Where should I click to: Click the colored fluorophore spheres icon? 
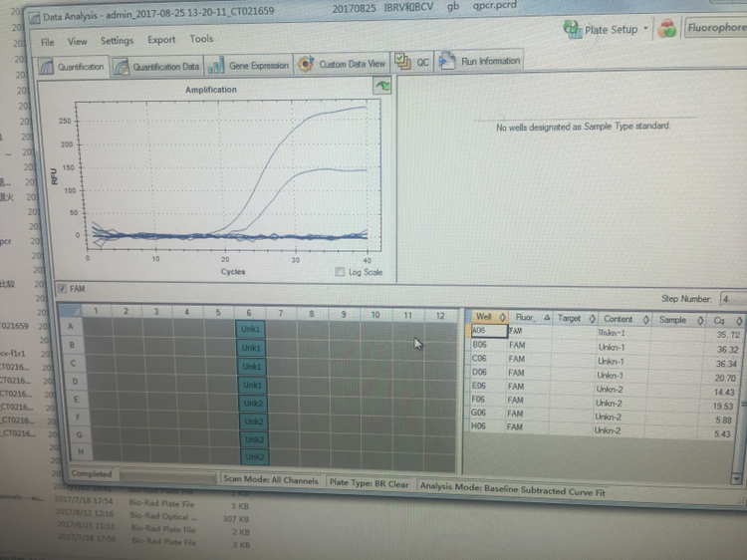pos(666,29)
